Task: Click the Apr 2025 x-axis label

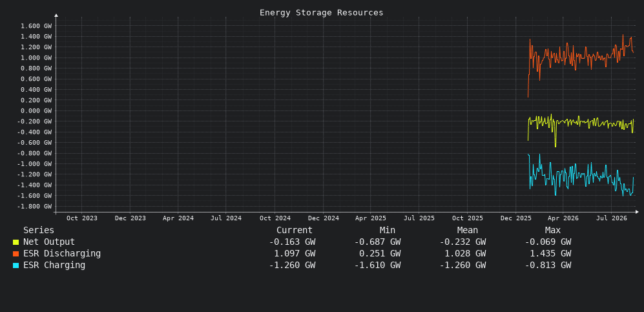Action: coord(371,218)
